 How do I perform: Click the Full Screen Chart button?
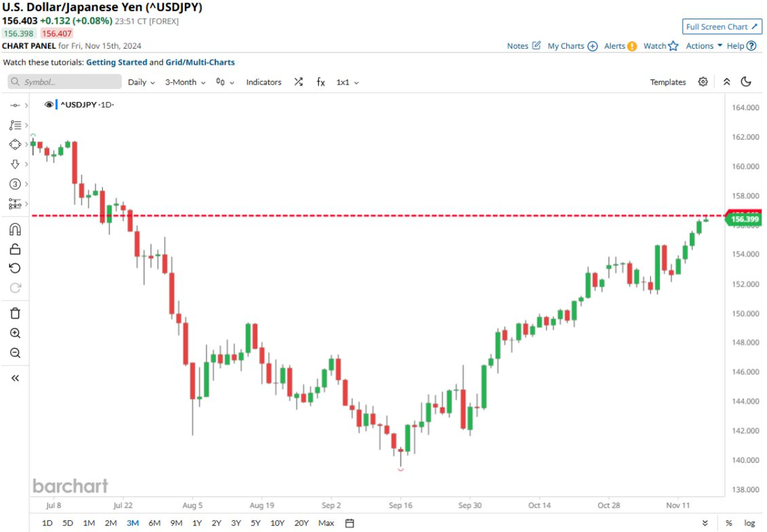722,26
